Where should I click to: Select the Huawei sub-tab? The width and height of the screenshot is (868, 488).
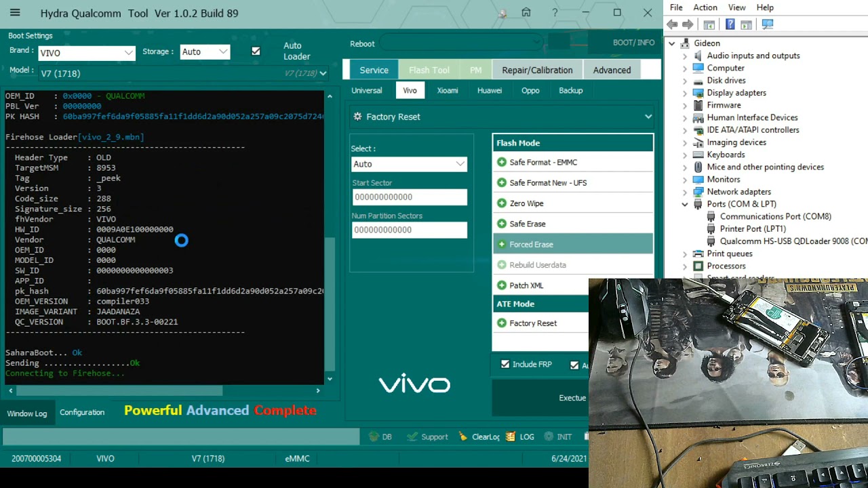tap(490, 90)
